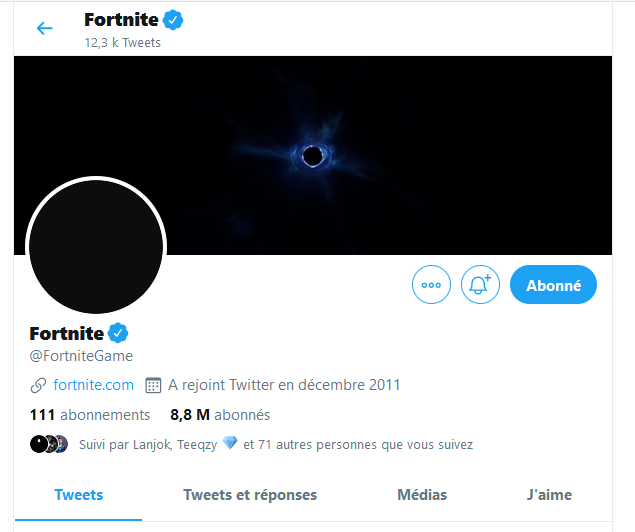
Task: Open the three-dots more options menu
Action: 432,285
